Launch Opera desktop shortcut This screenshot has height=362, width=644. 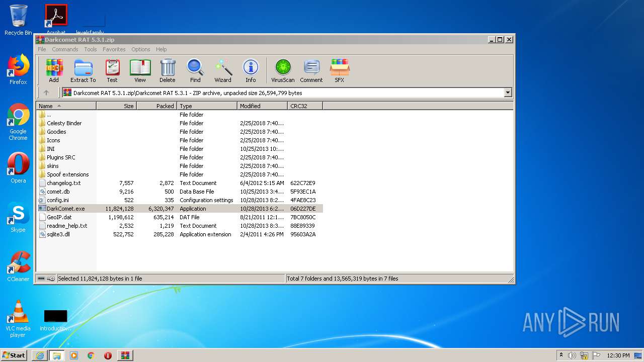[x=18, y=168]
